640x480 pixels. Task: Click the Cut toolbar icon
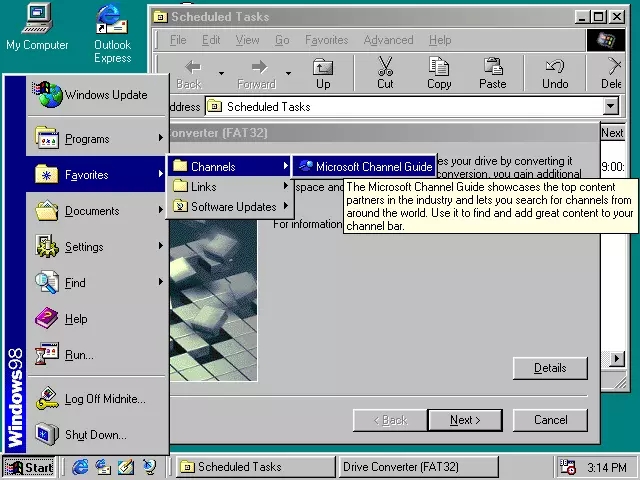(385, 73)
